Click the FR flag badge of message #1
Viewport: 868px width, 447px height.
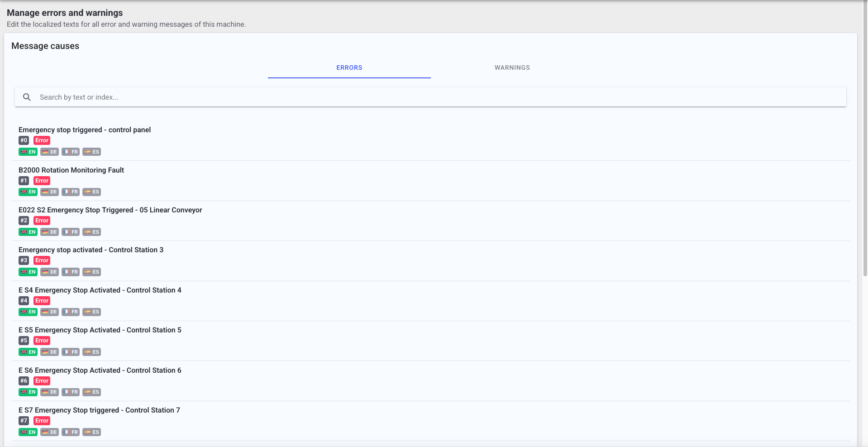coord(71,192)
